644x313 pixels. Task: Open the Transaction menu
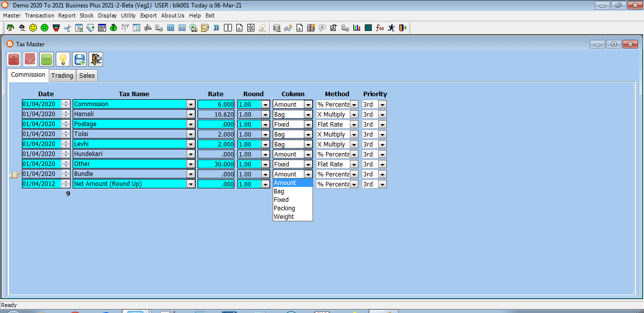coord(39,15)
